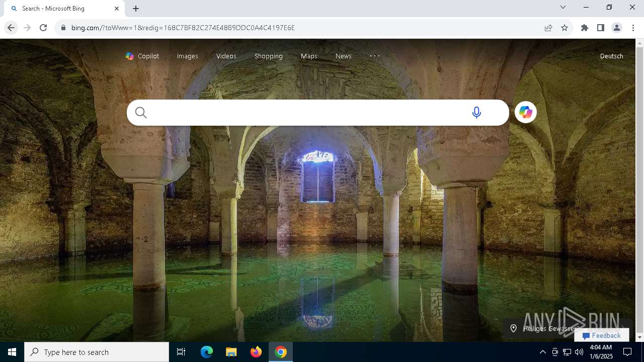Open File Explorer from taskbar
Screen dimensions: 644x362
click(x=231, y=352)
